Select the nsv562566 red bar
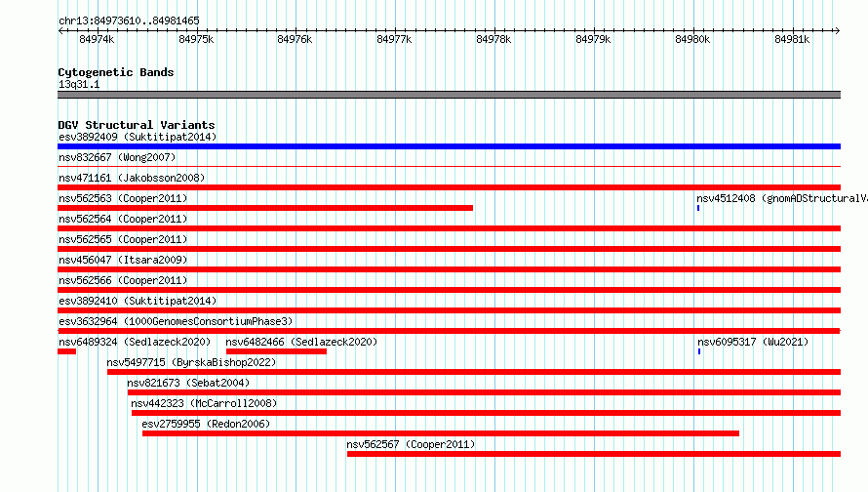868x492 pixels. (449, 290)
